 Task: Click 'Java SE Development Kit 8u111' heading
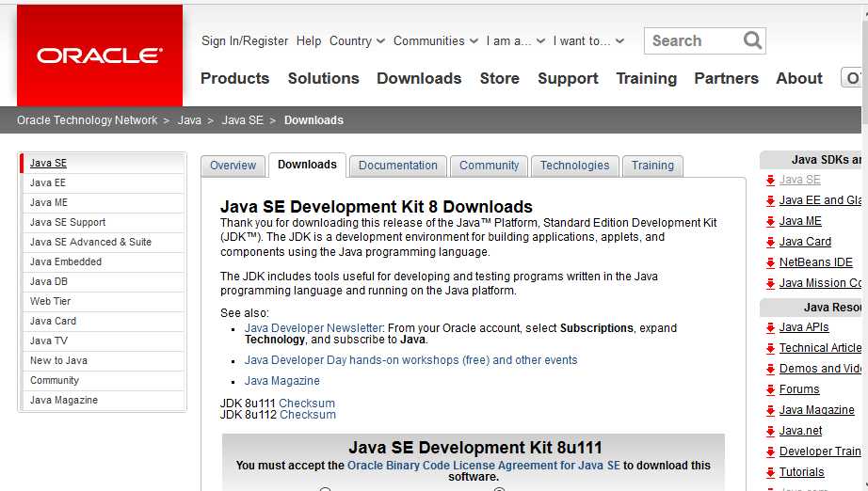coord(475,448)
